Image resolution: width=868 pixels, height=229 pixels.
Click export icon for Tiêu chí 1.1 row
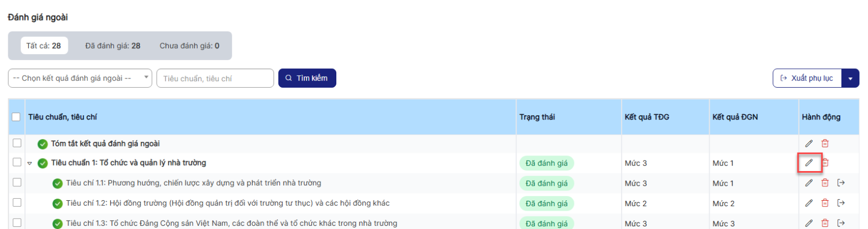[841, 183]
